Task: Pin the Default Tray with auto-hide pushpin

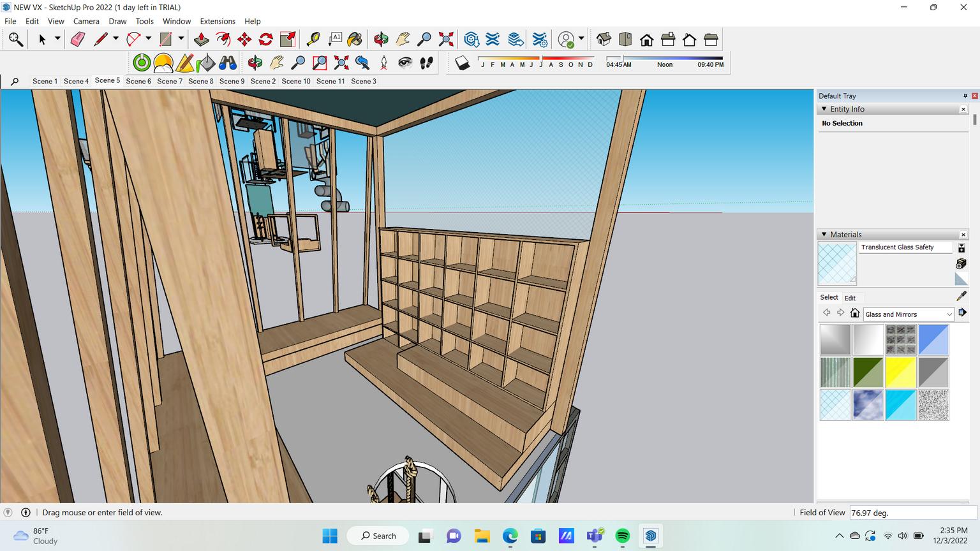Action: click(965, 96)
